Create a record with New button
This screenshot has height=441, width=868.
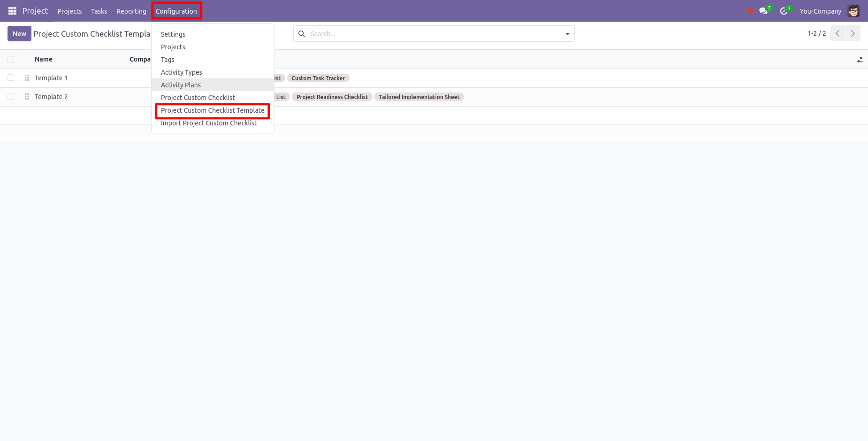19,34
